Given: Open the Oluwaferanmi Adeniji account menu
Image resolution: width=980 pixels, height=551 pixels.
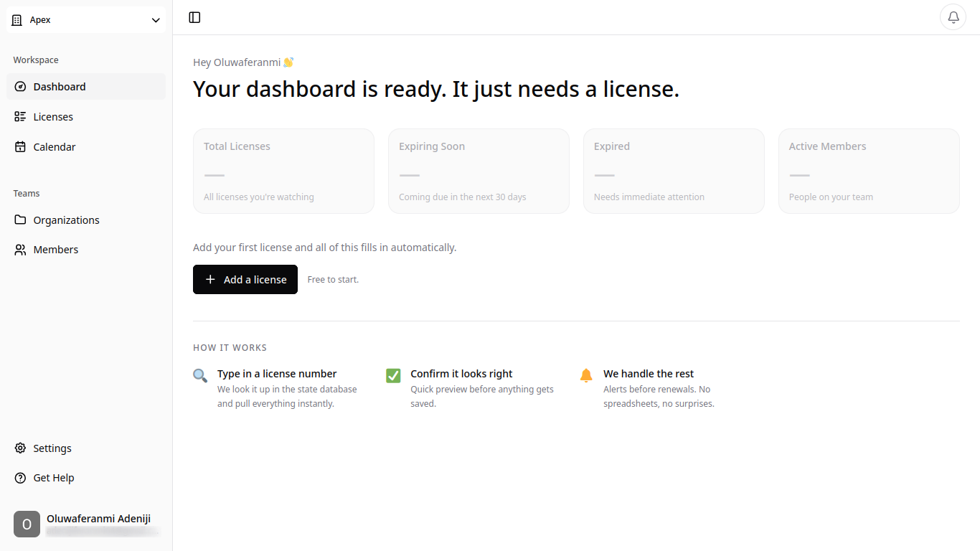Looking at the screenshot, I should click(98, 519).
